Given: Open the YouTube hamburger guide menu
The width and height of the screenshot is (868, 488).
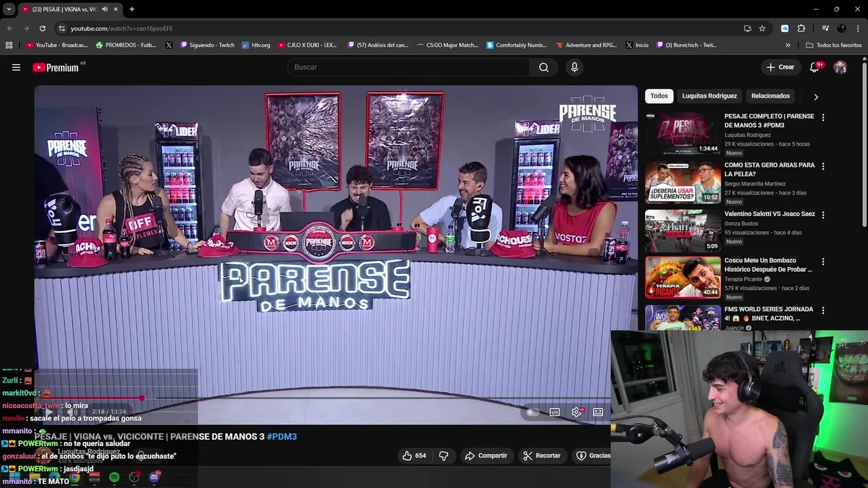Looking at the screenshot, I should [16, 67].
